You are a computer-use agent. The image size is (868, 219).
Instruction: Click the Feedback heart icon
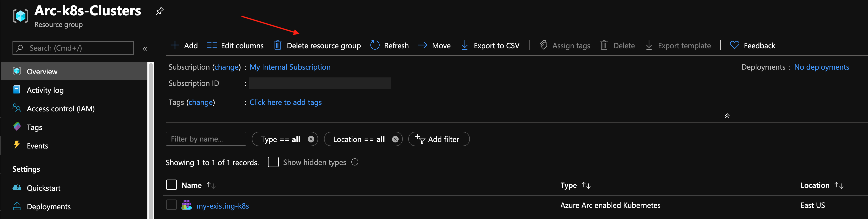[735, 45]
